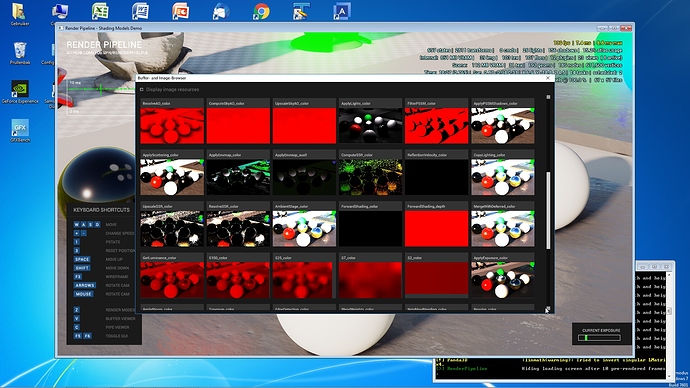The width and height of the screenshot is (690, 388).
Task: Open the ApplyEnvmap_aux0 buffer thumbnail
Action: point(304,177)
